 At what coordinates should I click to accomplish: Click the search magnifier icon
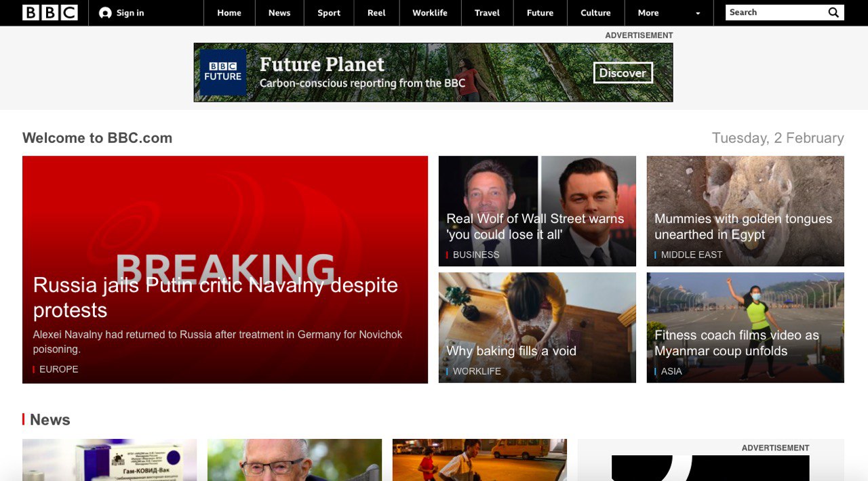(833, 12)
